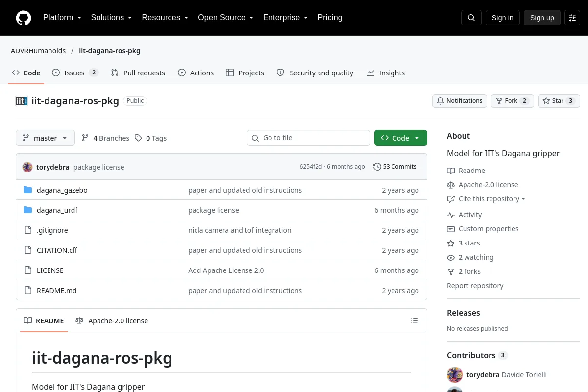Expand the Platform menu
The width and height of the screenshot is (588, 392).
click(x=62, y=18)
